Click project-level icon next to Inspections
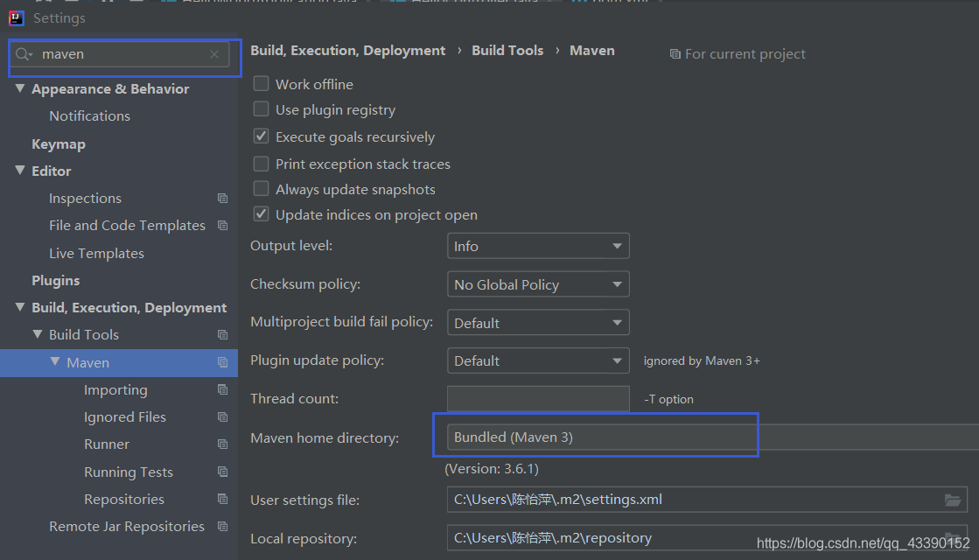 click(222, 199)
